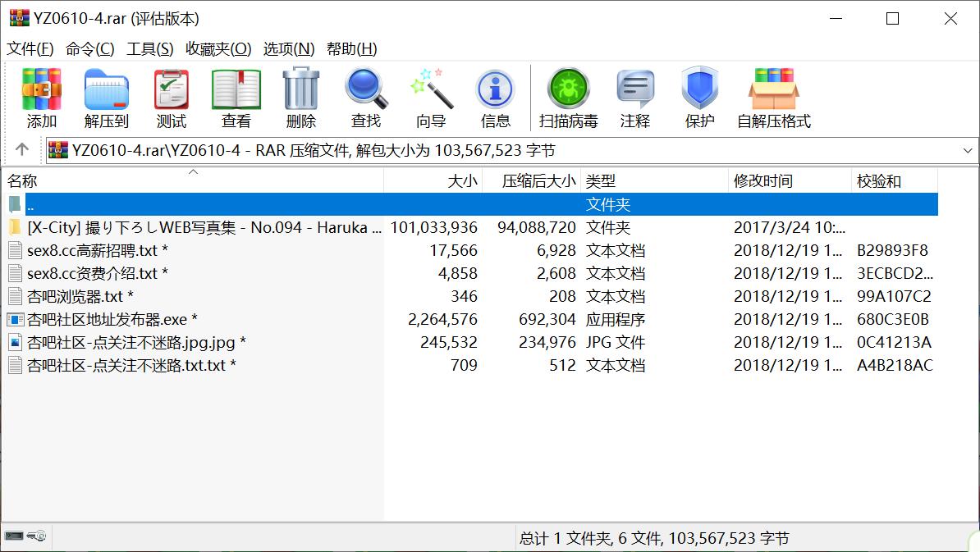
Task: Open the 文件(F) menu
Action: click(30, 48)
